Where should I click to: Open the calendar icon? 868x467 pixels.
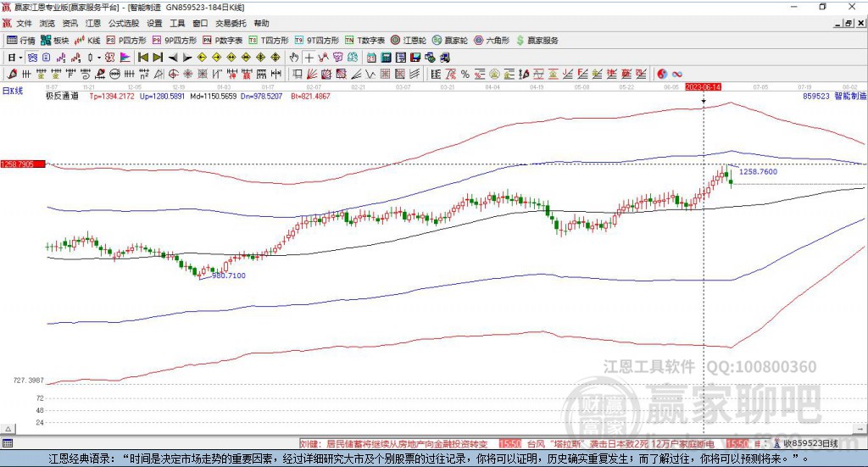click(x=371, y=58)
